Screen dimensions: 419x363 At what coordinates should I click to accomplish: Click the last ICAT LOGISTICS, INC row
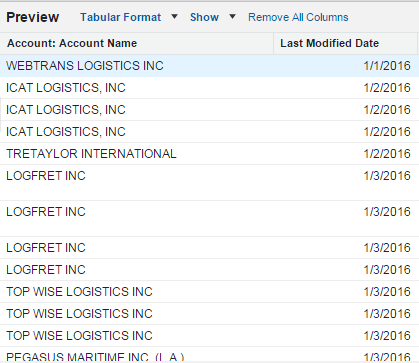[x=209, y=132]
